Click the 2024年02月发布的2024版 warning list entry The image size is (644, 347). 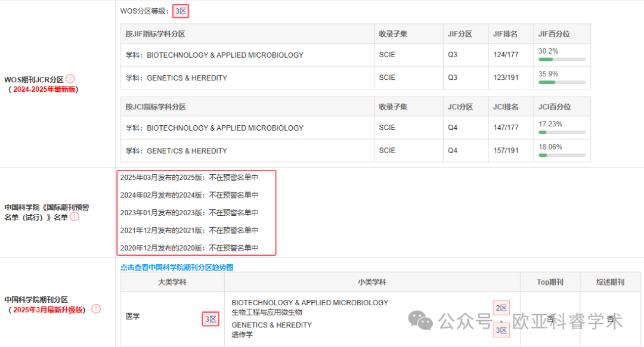click(x=190, y=195)
